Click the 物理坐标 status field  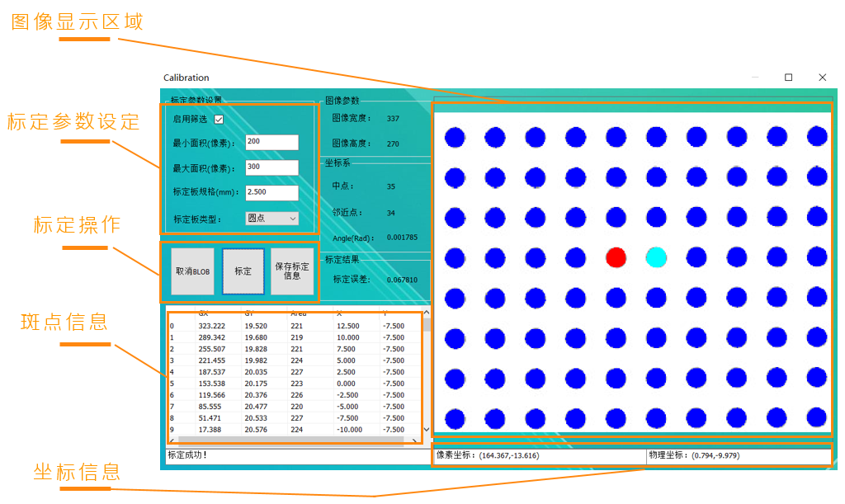pos(739,456)
